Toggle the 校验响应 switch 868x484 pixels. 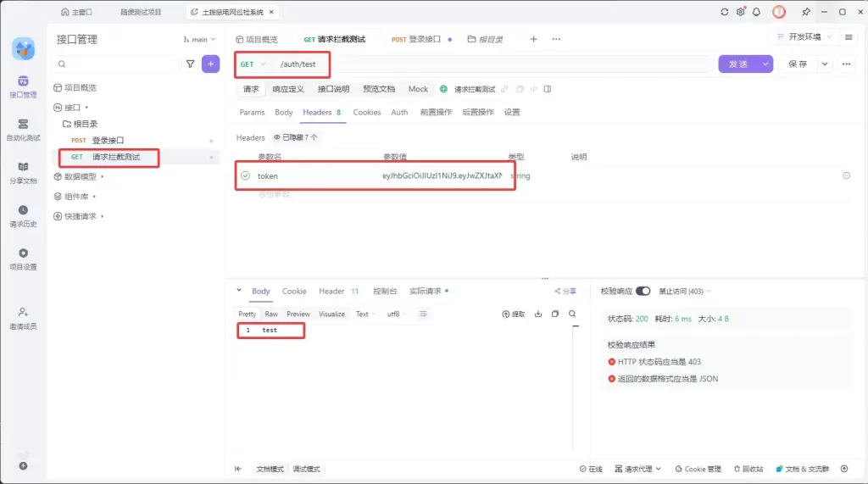tap(643, 291)
